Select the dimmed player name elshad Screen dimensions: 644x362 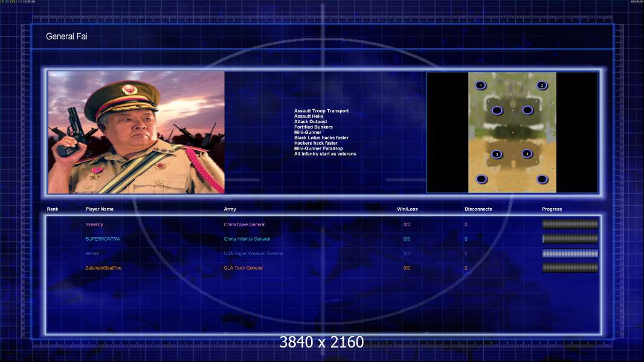coord(92,253)
